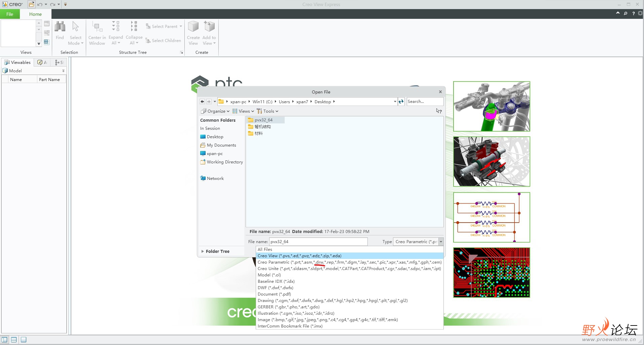
Task: Open the Customize Quick Access Toolbar arrow
Action: (x=65, y=4)
